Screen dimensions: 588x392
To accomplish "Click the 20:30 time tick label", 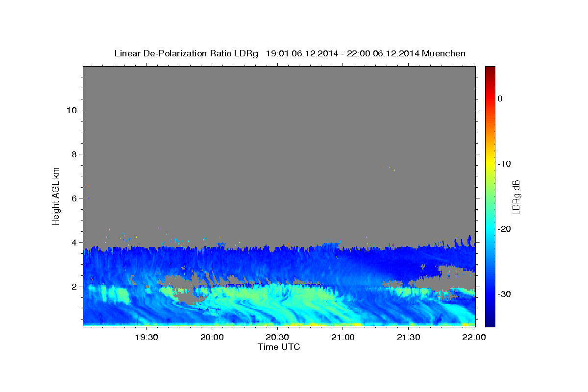I will click(277, 337).
